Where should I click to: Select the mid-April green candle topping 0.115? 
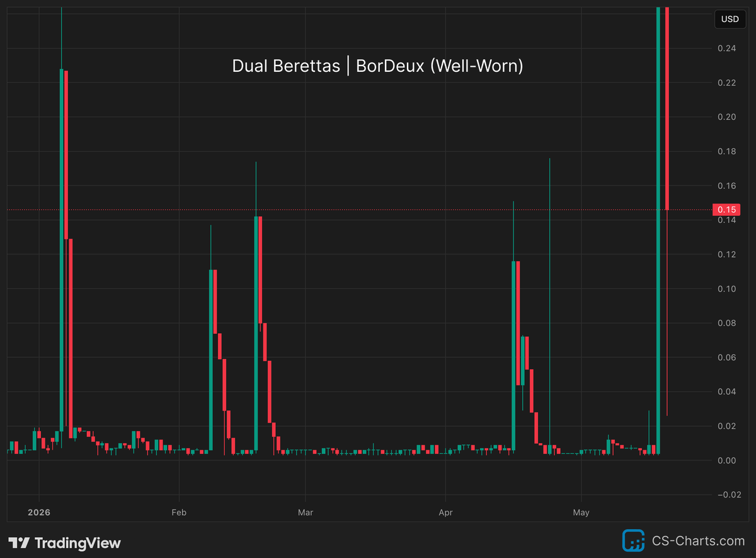tap(513, 356)
